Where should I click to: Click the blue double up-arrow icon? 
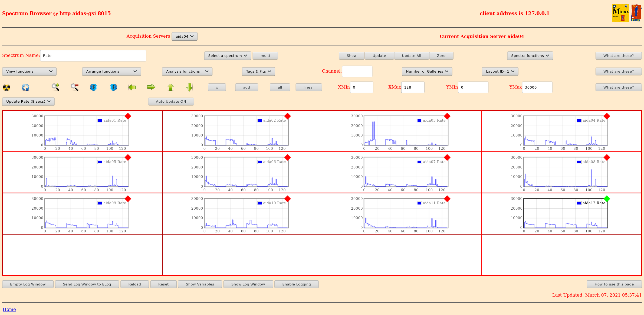coord(113,87)
